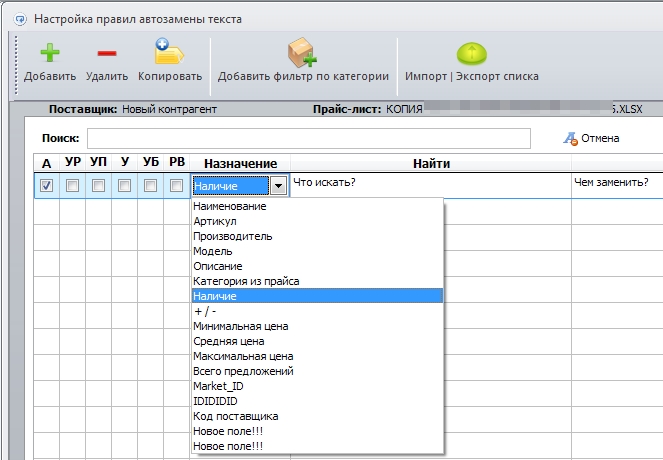Click the Копировать tag icon
Image resolution: width=663 pixels, height=460 pixels.
click(x=169, y=52)
